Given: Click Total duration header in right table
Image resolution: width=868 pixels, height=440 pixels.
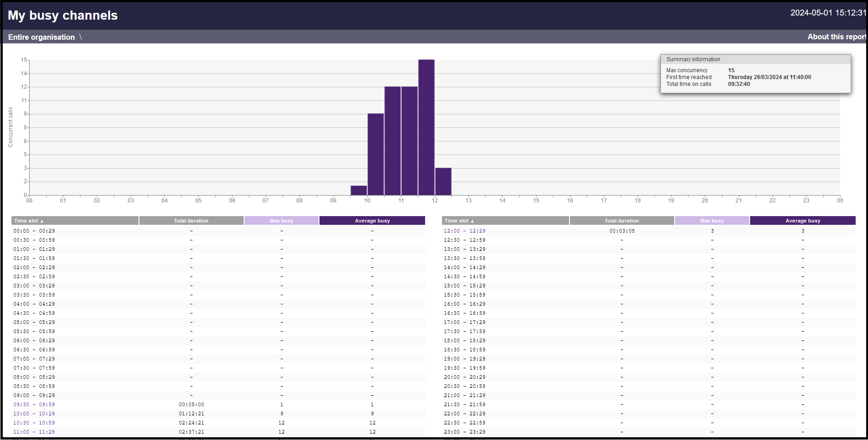Looking at the screenshot, I should (622, 221).
